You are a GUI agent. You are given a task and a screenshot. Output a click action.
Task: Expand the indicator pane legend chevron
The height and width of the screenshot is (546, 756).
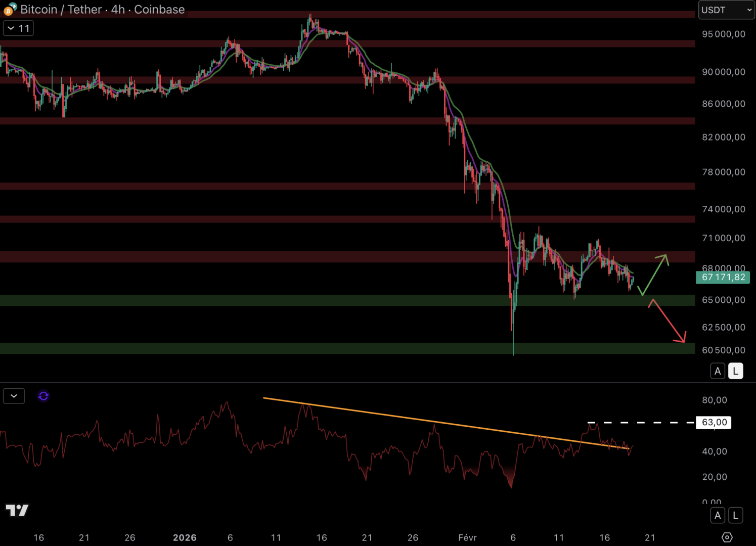pos(14,396)
